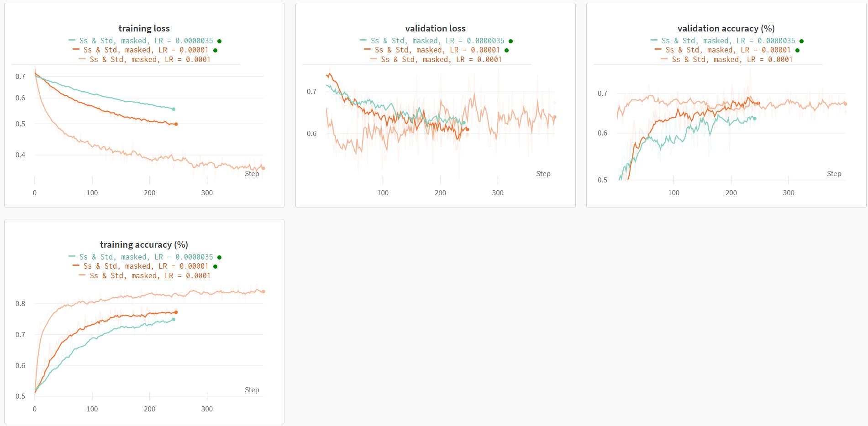Image resolution: width=868 pixels, height=426 pixels.
Task: Click orange color dash in validation accuracy legend
Action: pos(658,49)
